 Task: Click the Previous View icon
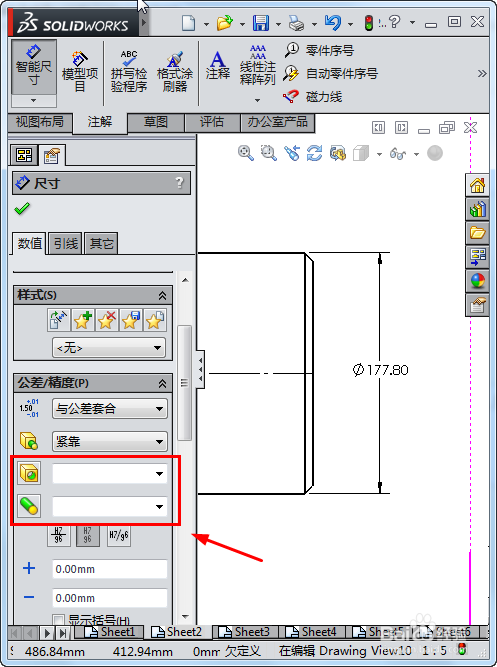292,153
